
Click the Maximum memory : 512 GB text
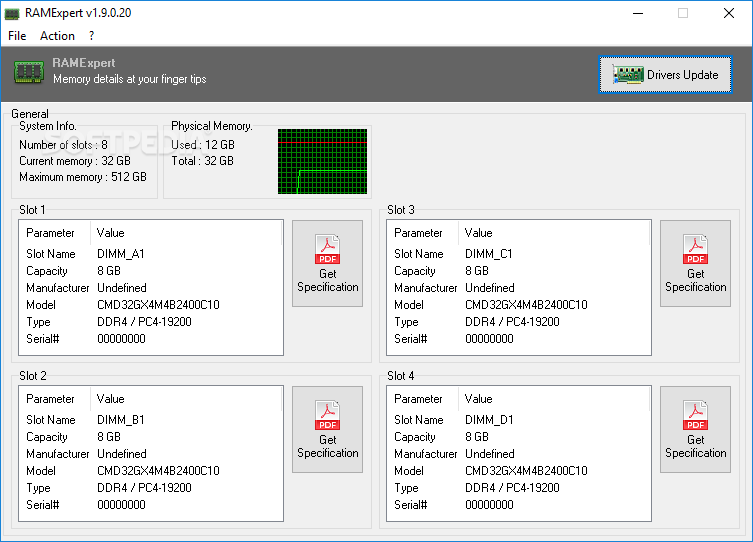pyautogui.click(x=83, y=177)
